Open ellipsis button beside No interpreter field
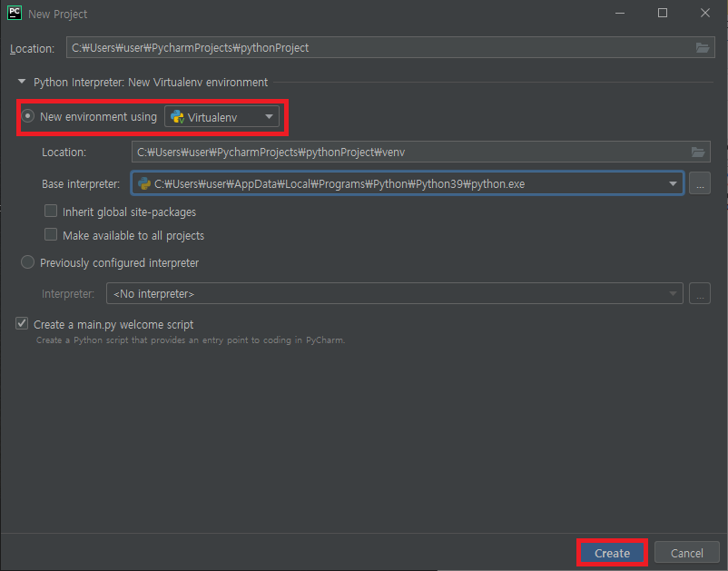The width and height of the screenshot is (728, 571). [x=700, y=293]
